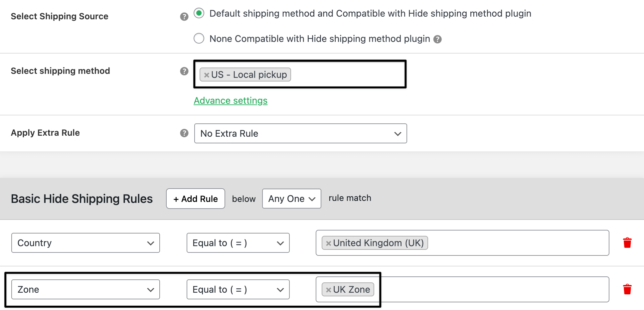
Task: Click help icon beside Select shipping method
Action: 184,71
